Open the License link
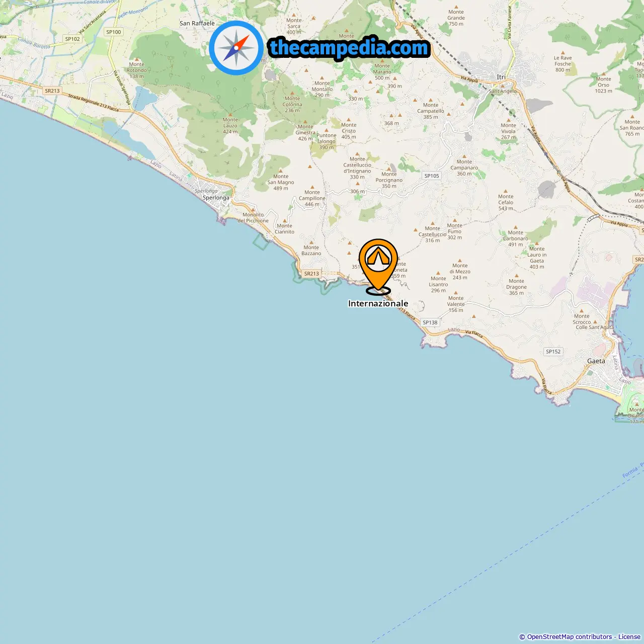 [629, 636]
